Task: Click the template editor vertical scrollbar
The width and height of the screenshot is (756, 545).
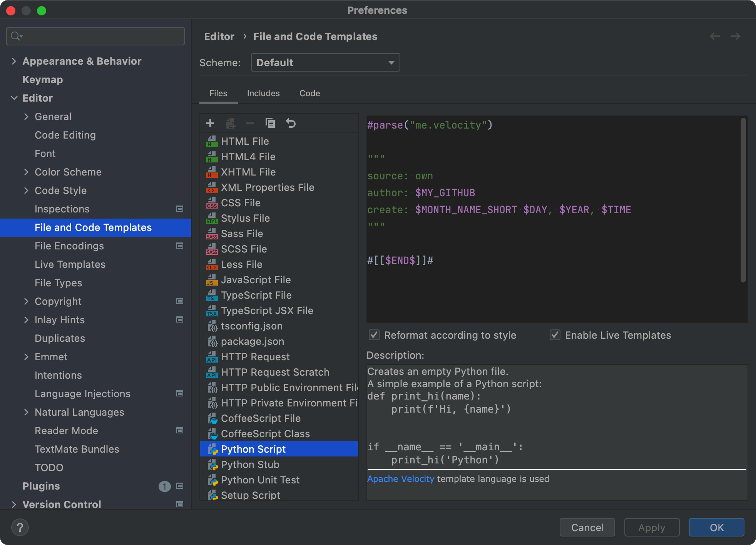Action: pos(743,200)
